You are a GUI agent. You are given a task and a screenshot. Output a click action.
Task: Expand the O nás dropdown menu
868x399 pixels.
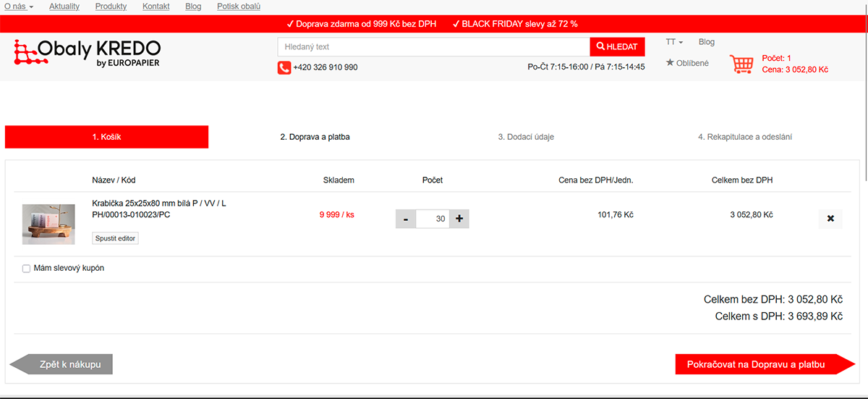tap(19, 7)
